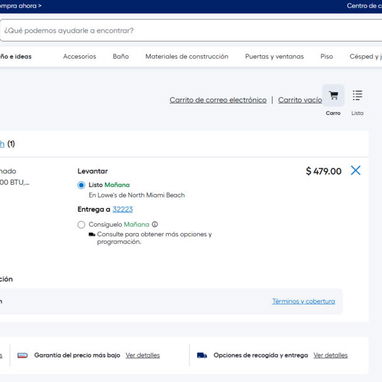View details for Opciones de recogida y entrega

tap(330, 355)
